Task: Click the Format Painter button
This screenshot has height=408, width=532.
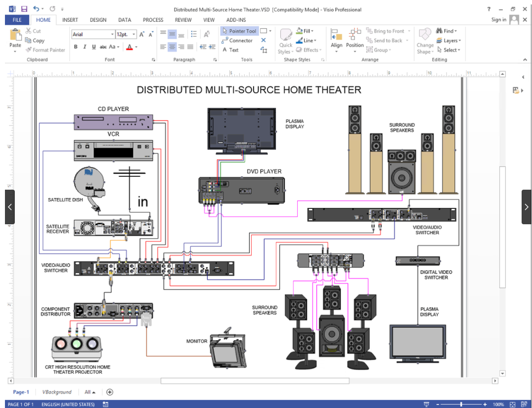Action: pyautogui.click(x=45, y=50)
